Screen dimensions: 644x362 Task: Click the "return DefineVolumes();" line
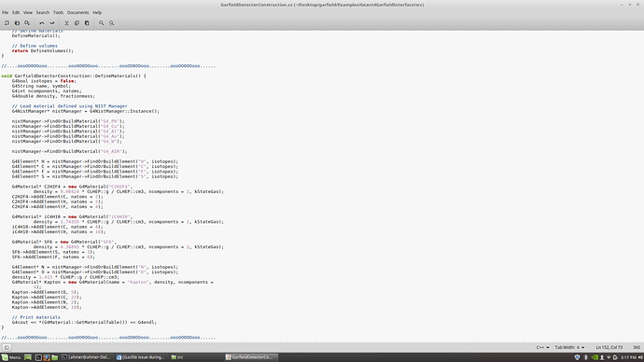(x=42, y=51)
